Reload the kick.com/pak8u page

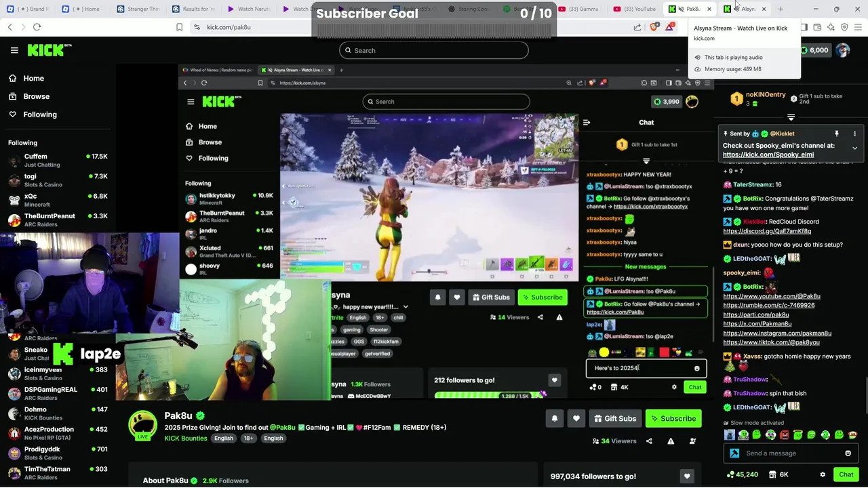[x=37, y=27]
